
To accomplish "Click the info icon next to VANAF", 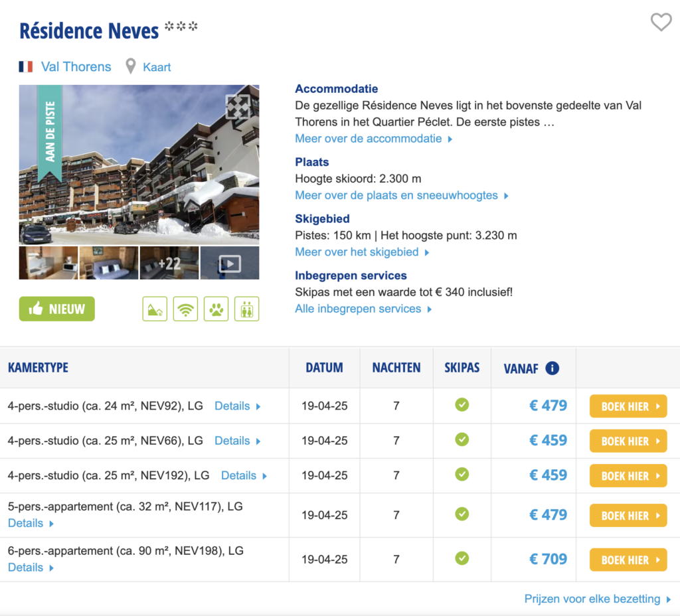I will click(552, 368).
